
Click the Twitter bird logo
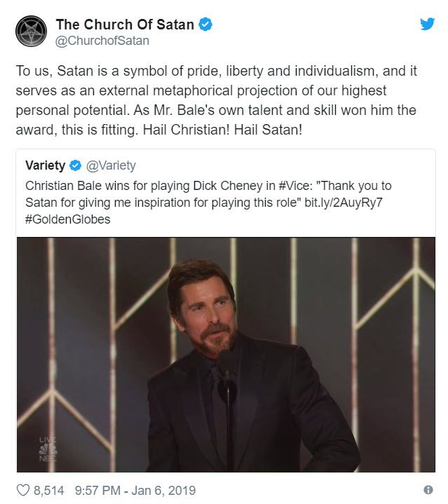click(x=427, y=24)
